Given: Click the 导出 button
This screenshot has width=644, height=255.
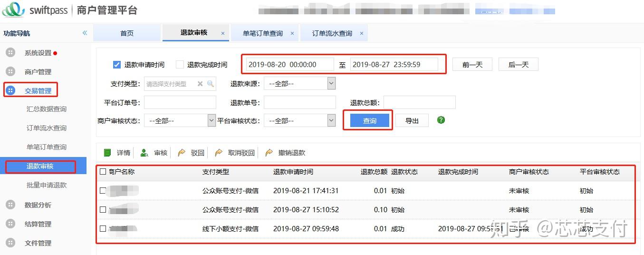Looking at the screenshot, I should [x=412, y=121].
